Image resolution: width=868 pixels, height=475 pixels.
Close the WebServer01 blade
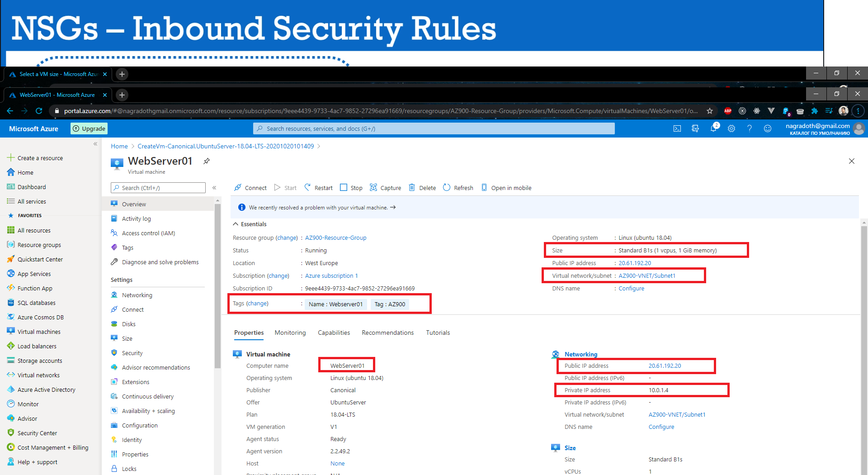(x=852, y=161)
